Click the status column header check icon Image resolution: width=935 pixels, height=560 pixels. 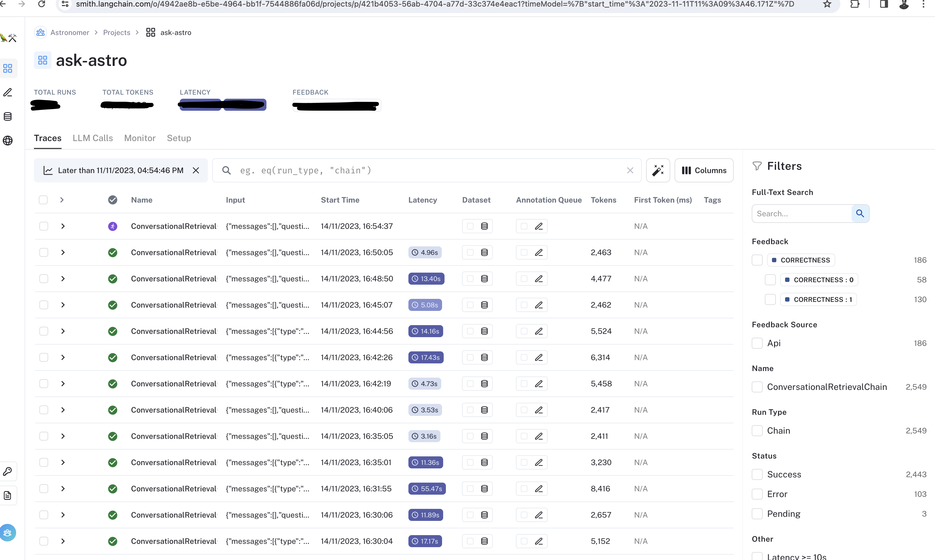click(112, 200)
